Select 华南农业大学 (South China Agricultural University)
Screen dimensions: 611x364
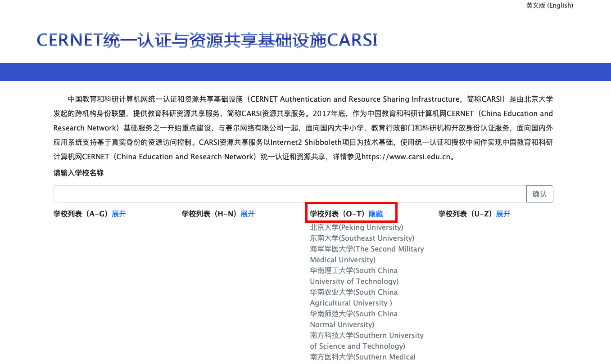354,297
